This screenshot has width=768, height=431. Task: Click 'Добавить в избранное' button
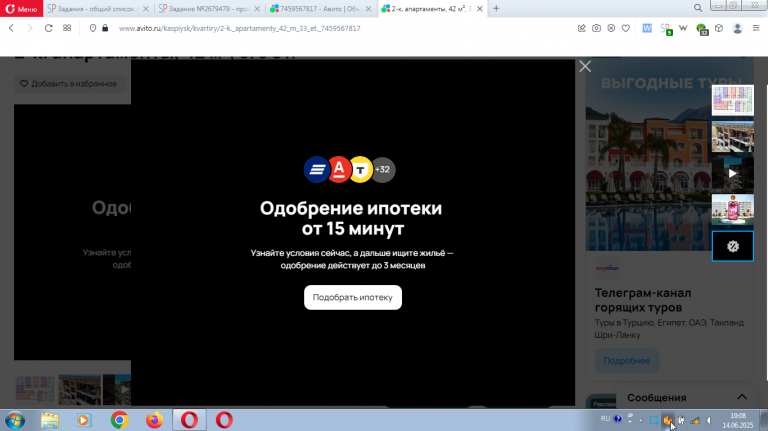pos(69,84)
